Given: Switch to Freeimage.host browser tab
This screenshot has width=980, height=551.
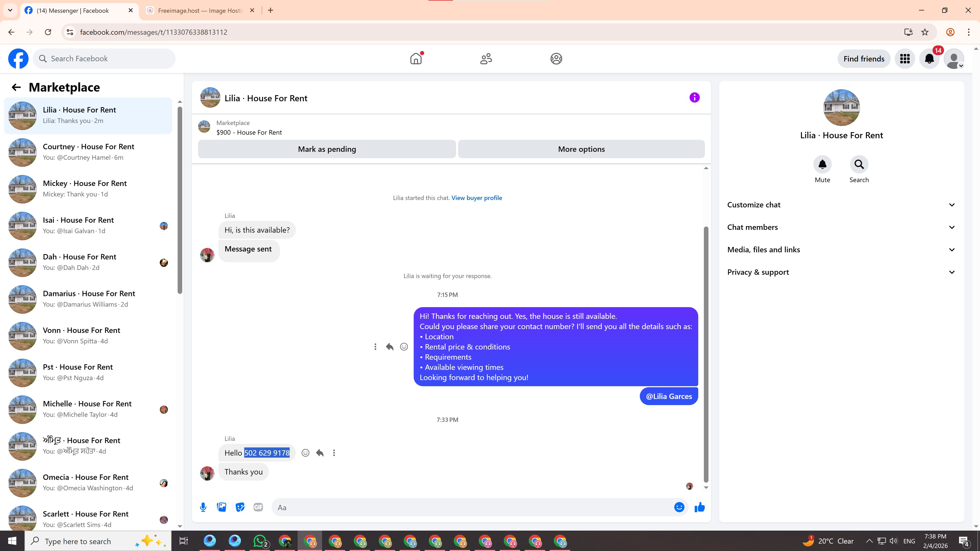Looking at the screenshot, I should coord(200,11).
